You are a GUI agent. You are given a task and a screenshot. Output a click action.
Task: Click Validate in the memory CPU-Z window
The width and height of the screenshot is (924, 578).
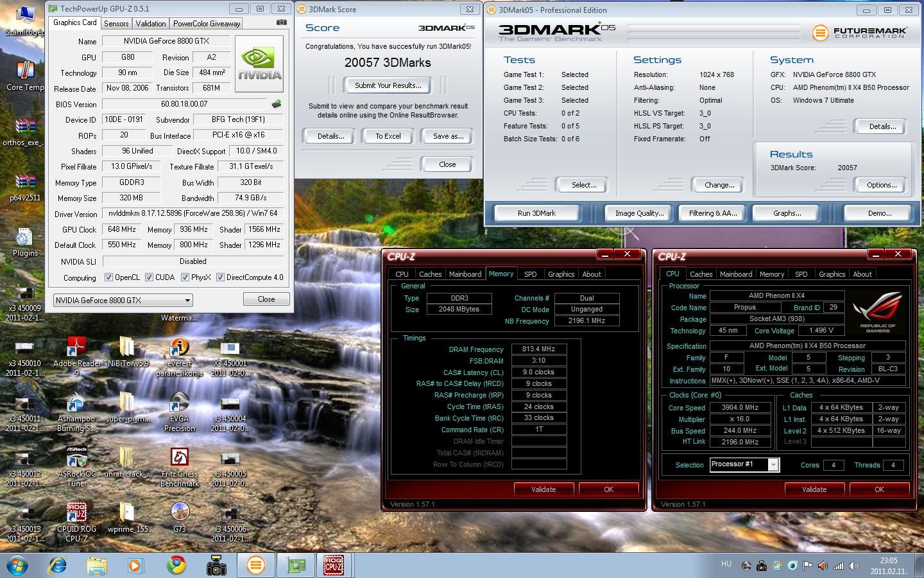(x=543, y=489)
